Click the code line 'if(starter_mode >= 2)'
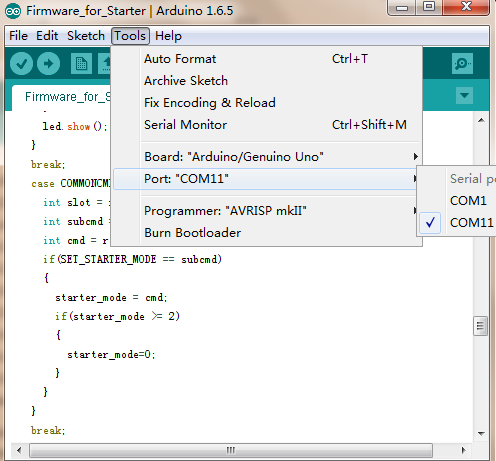Image resolution: width=496 pixels, height=461 pixels. (117, 316)
